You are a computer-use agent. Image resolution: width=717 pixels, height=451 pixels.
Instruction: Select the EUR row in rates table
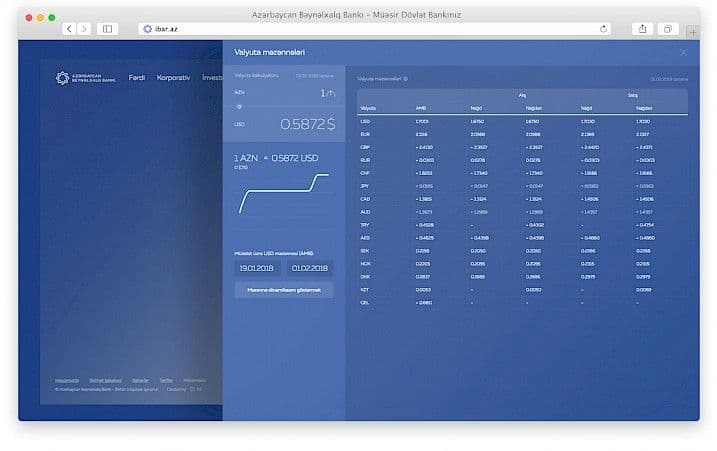[522, 134]
